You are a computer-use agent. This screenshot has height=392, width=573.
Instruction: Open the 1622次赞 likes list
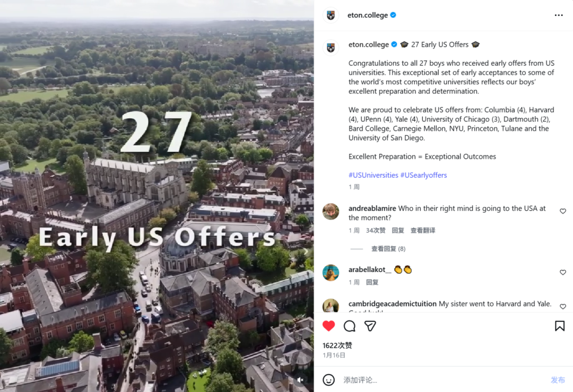(337, 345)
